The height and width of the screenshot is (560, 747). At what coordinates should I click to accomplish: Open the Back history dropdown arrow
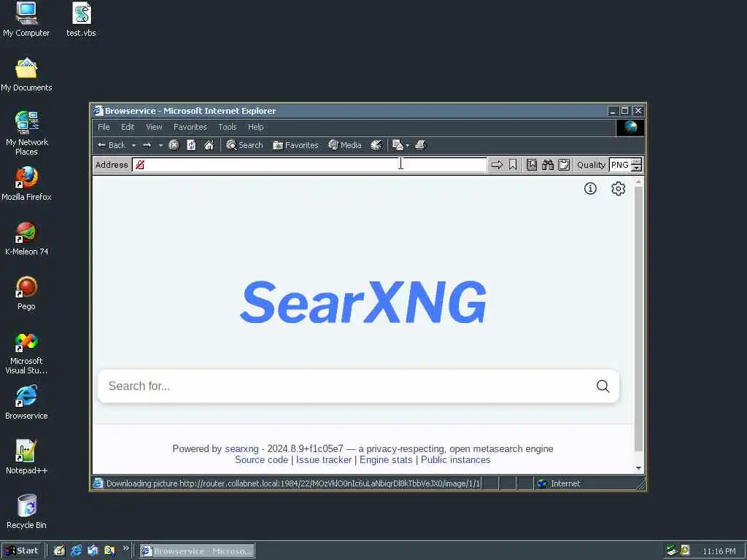134,145
